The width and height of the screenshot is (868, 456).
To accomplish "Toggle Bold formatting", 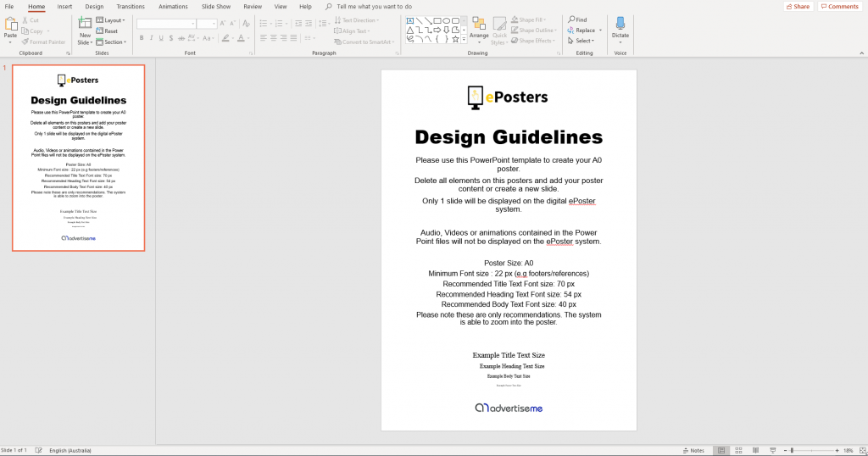I will (142, 38).
